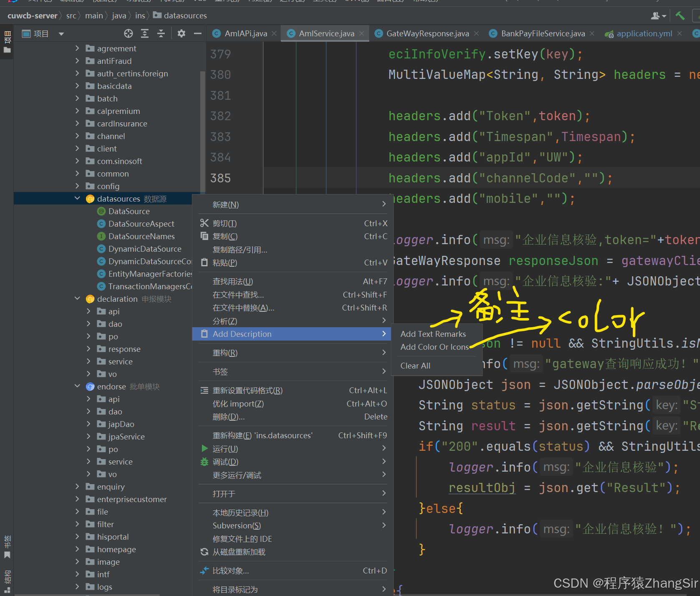Expand the enquiry folder

point(77,487)
